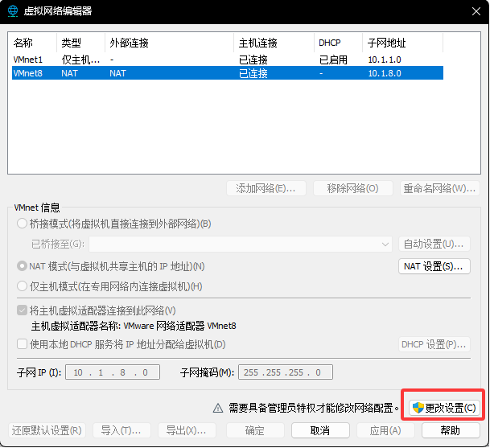
Task: Open DHCP 设置(P)... dialog
Action: [434, 344]
